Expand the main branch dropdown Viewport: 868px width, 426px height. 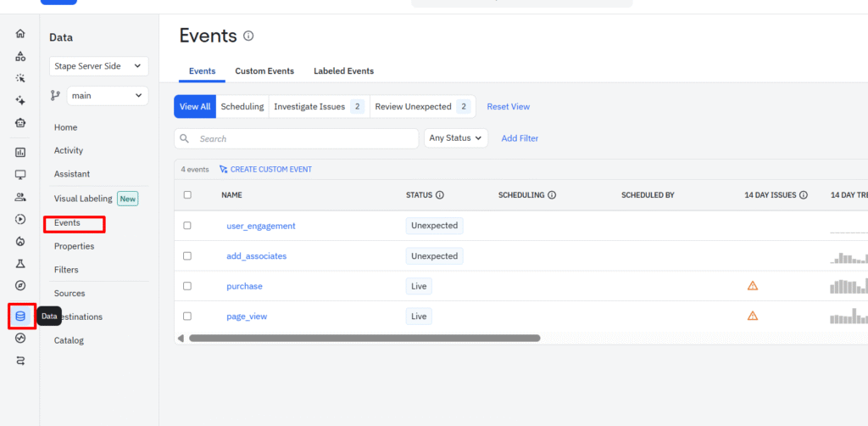[107, 96]
